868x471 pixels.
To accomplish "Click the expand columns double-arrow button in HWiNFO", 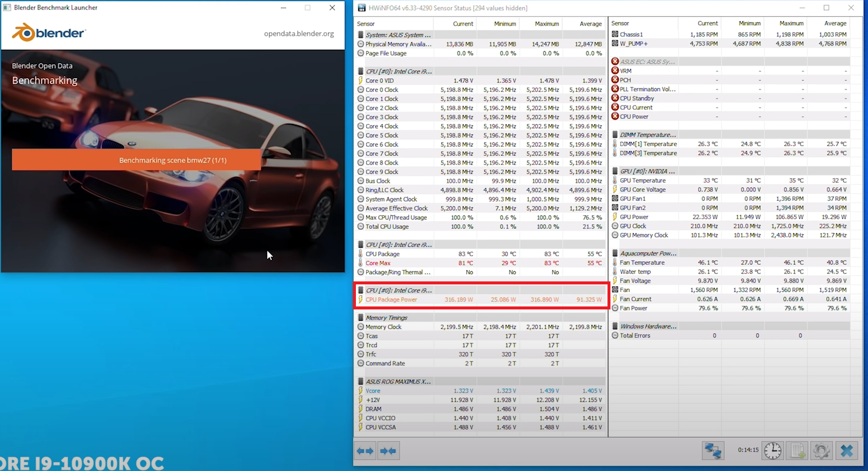I will point(365,451).
